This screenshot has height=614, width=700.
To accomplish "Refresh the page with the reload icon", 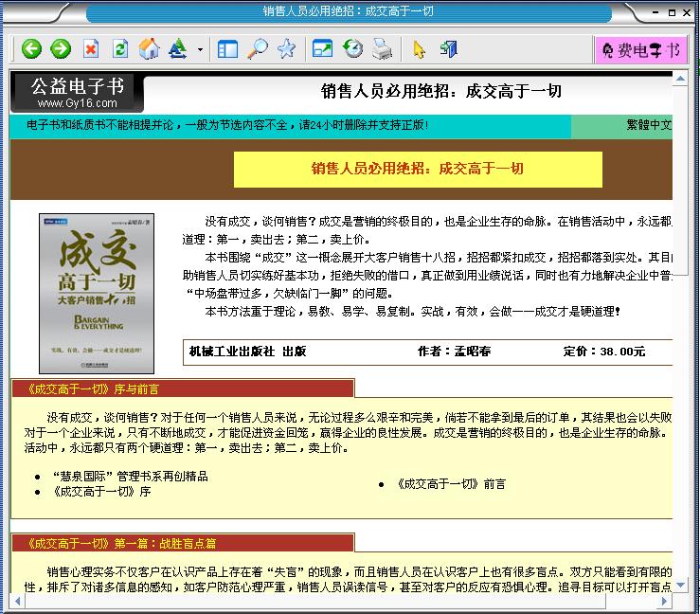I will [119, 49].
